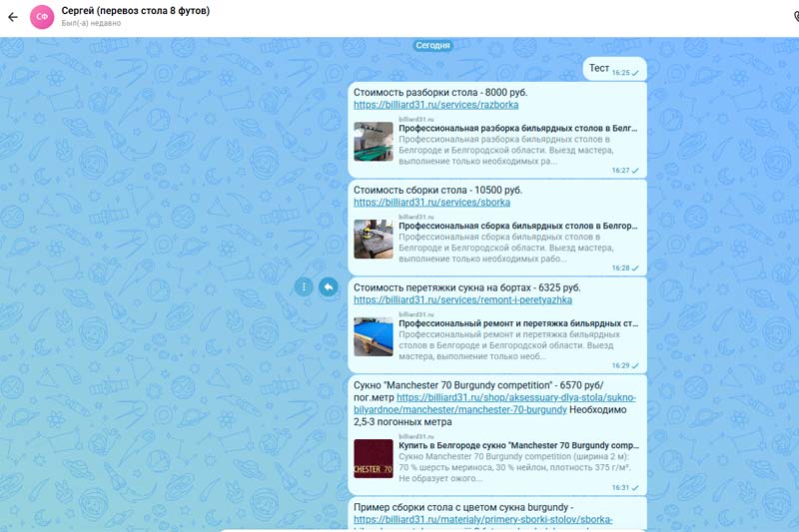Open the remont-i-peretyazhka services link
Viewport: 799px width, 532px height.
(x=462, y=300)
